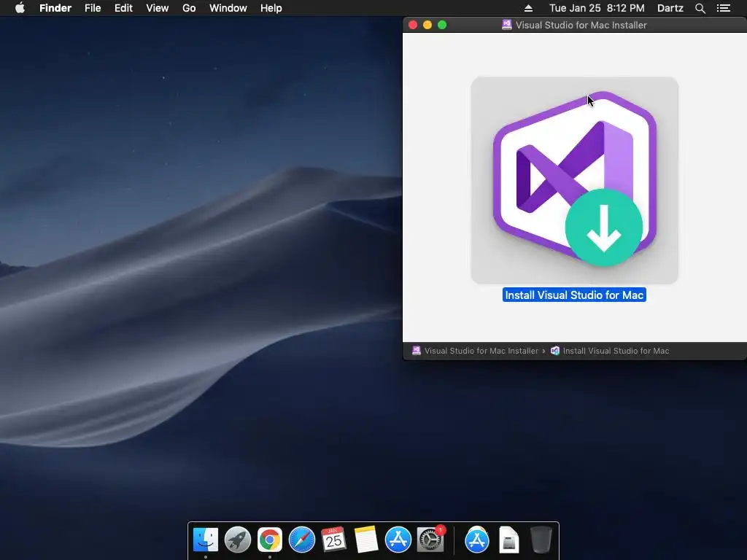Open the Window menu

(x=228, y=8)
